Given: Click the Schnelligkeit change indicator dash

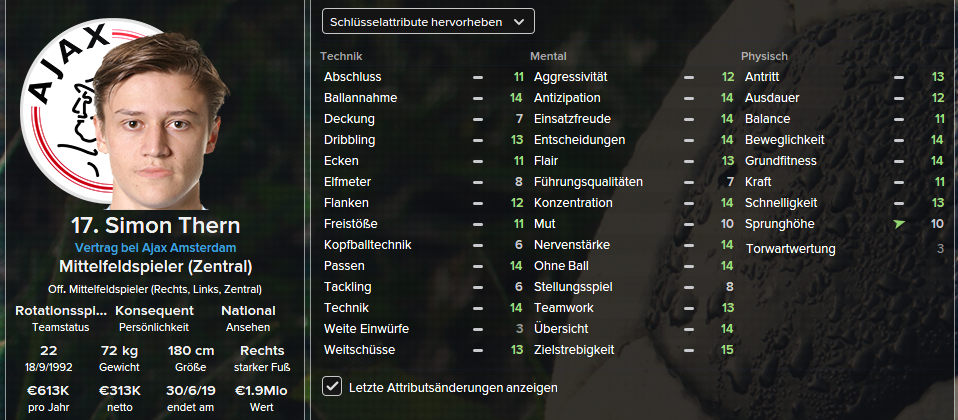Looking at the screenshot, I should point(899,203).
